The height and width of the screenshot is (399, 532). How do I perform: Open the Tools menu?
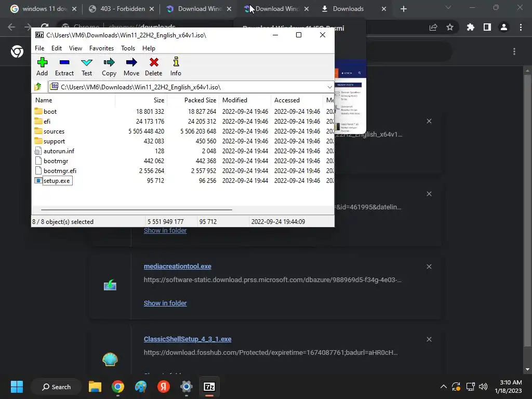[x=128, y=48]
